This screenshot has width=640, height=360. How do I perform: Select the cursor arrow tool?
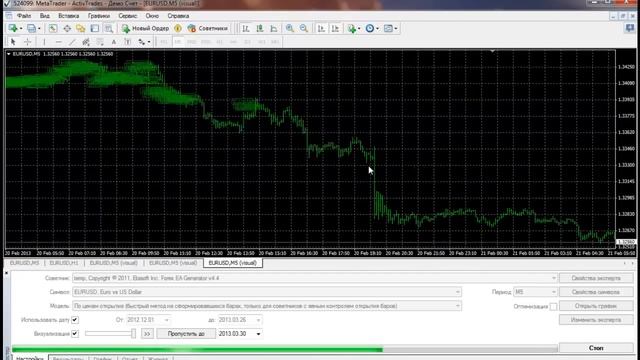(13, 42)
